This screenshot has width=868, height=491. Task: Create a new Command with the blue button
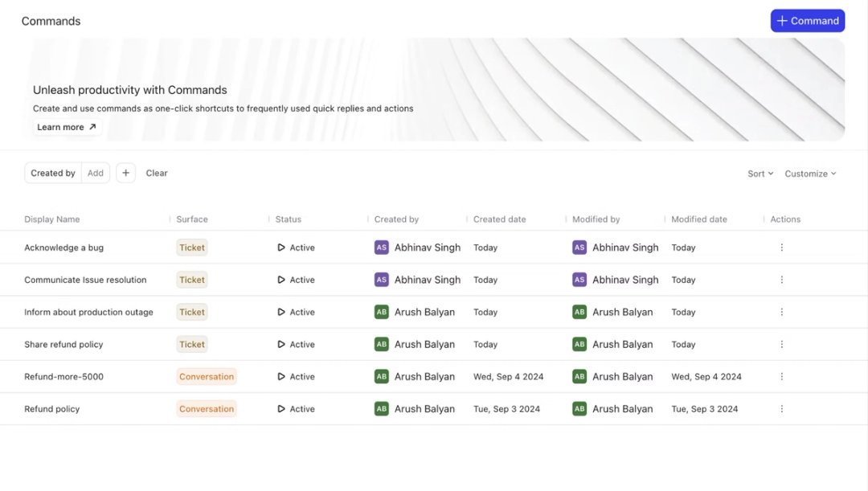pos(807,20)
